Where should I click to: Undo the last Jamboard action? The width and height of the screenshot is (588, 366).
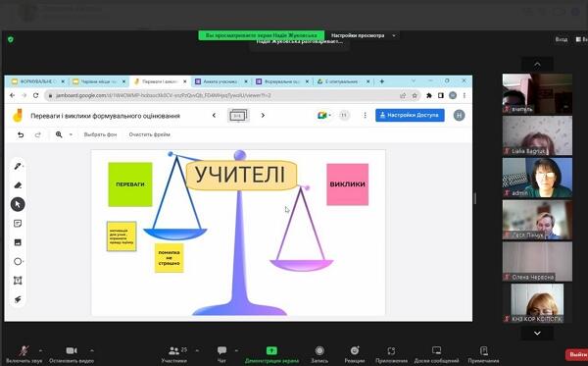point(21,134)
